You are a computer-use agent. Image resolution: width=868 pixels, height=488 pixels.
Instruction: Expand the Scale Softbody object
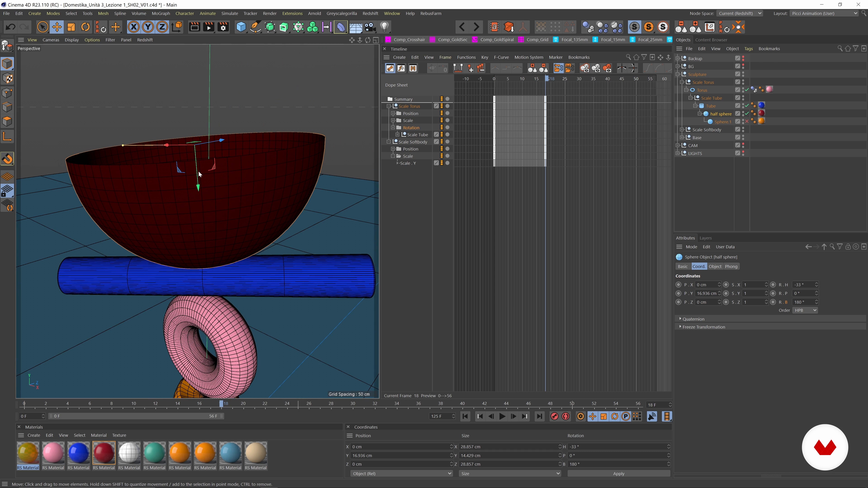click(682, 130)
